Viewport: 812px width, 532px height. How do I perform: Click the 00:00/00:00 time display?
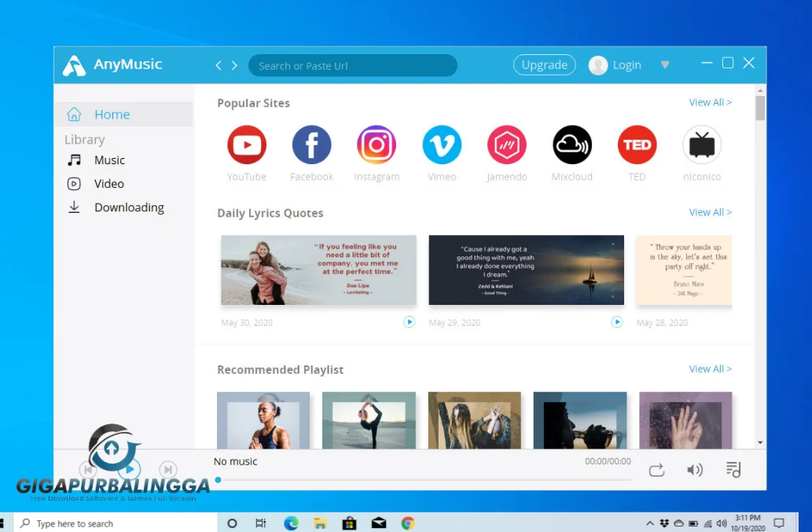pyautogui.click(x=608, y=460)
